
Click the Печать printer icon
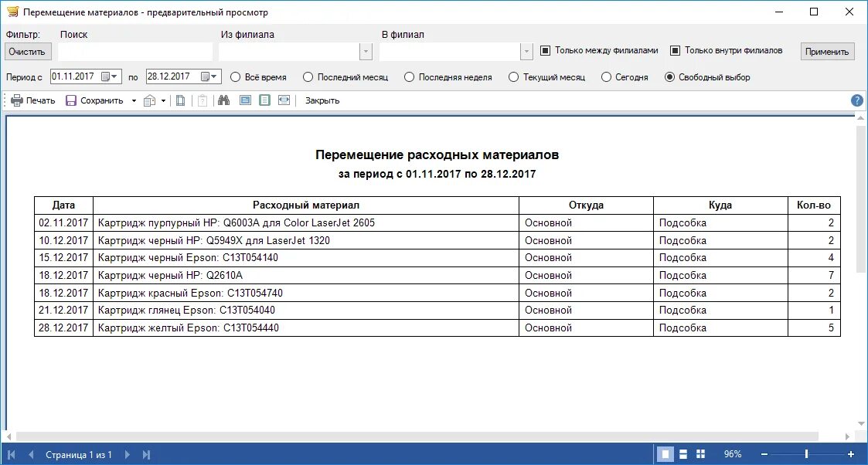pos(17,100)
